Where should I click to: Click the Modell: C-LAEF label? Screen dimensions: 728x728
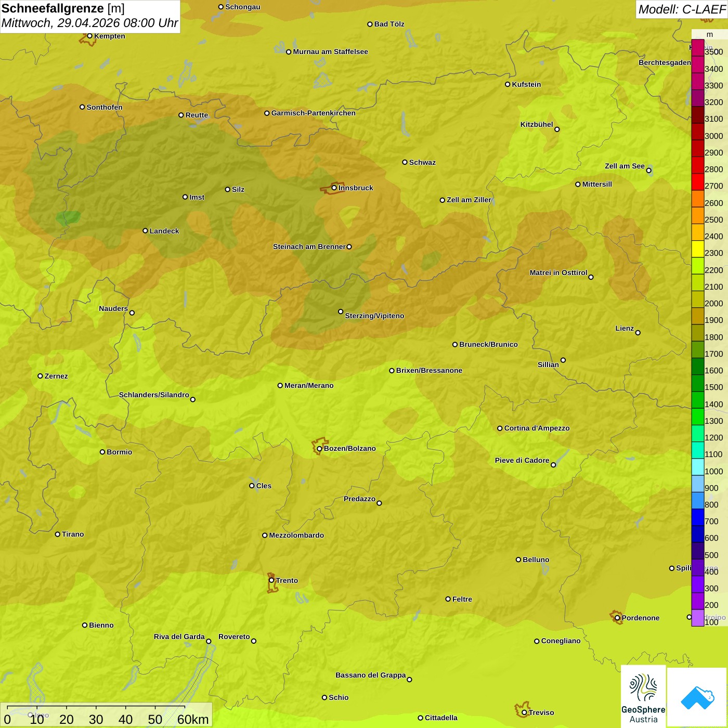point(682,9)
